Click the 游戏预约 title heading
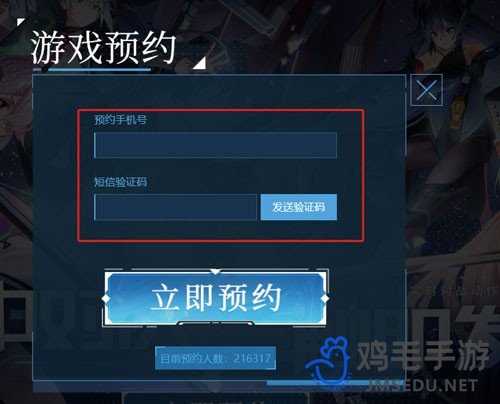The image size is (500, 404). click(x=103, y=48)
